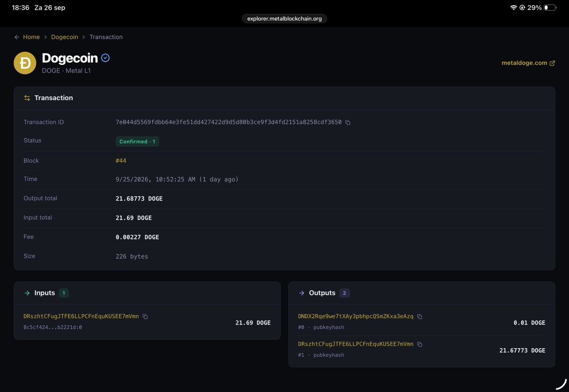569x392 pixels.
Task: Click the Confirmed · 1 status badge
Action: (137, 142)
